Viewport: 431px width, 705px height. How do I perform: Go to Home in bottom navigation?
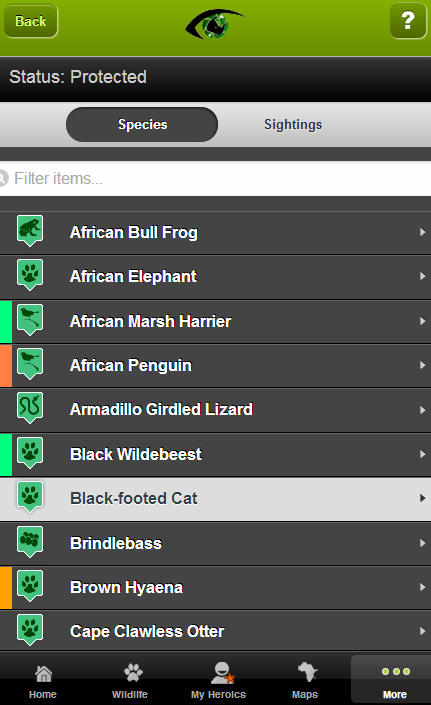pyautogui.click(x=43, y=682)
